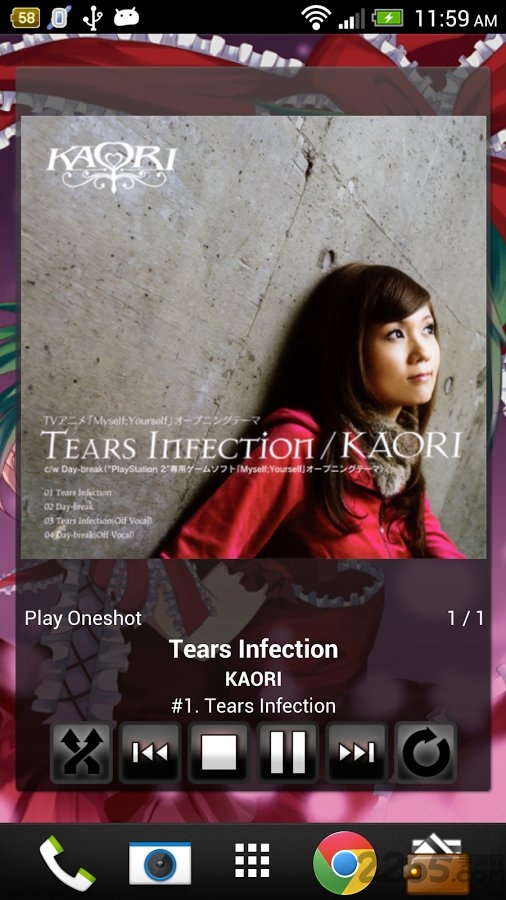The height and width of the screenshot is (900, 506).
Task: Open the app drawer grid
Action: (x=252, y=861)
